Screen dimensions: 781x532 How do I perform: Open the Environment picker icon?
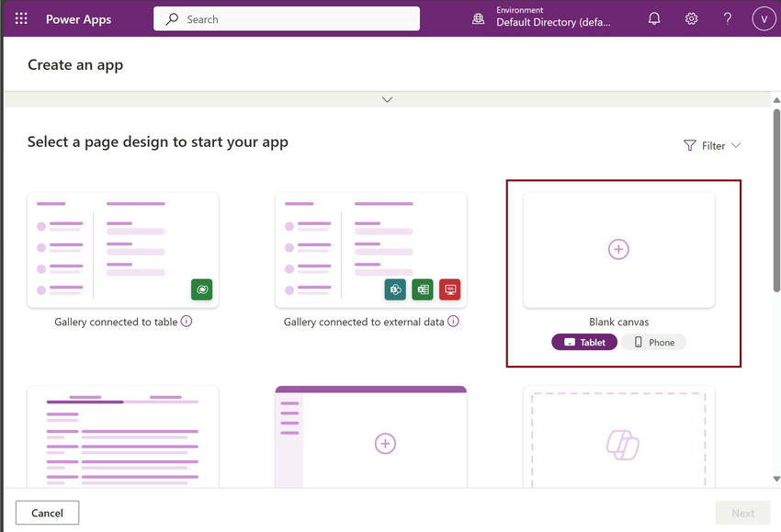(x=478, y=19)
